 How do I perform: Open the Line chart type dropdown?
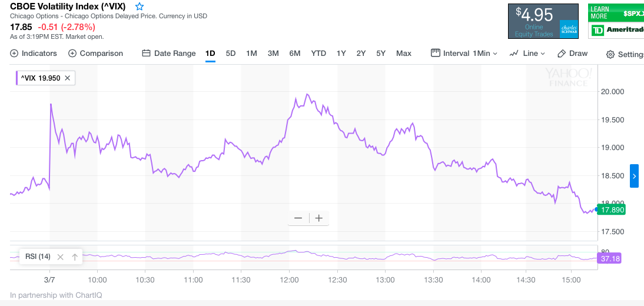(527, 54)
